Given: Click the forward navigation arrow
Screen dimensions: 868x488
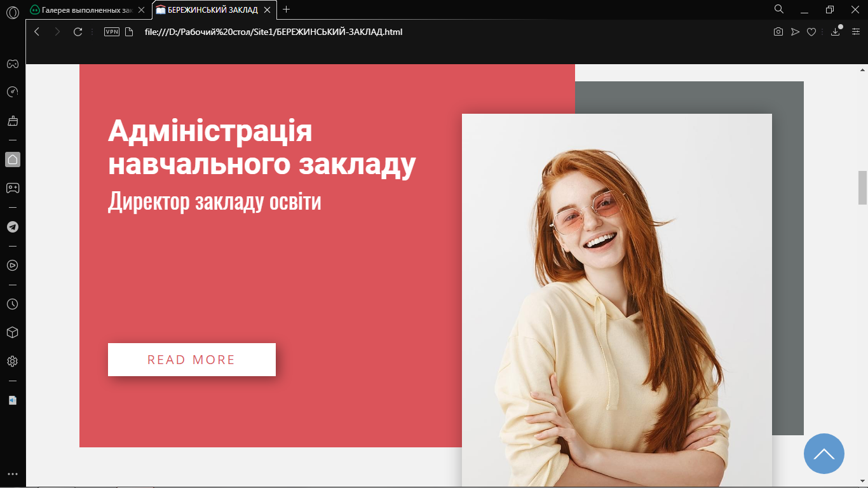Looking at the screenshot, I should (x=57, y=32).
